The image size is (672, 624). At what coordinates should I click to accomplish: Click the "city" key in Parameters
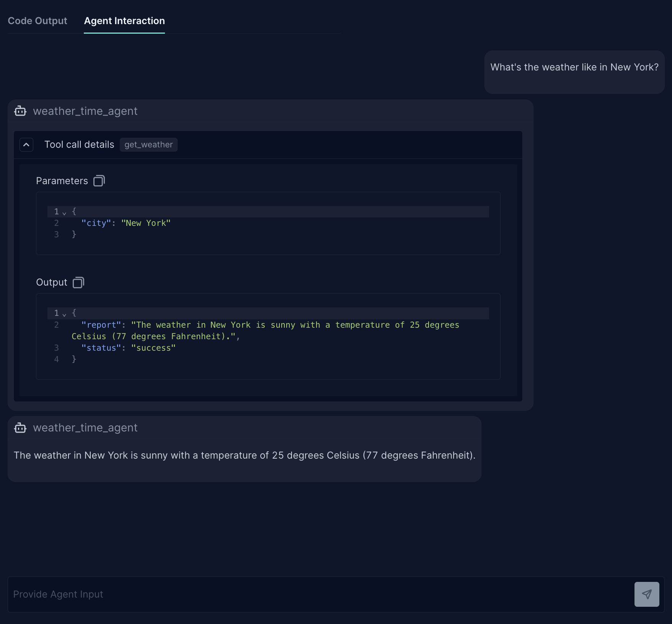[x=96, y=223]
